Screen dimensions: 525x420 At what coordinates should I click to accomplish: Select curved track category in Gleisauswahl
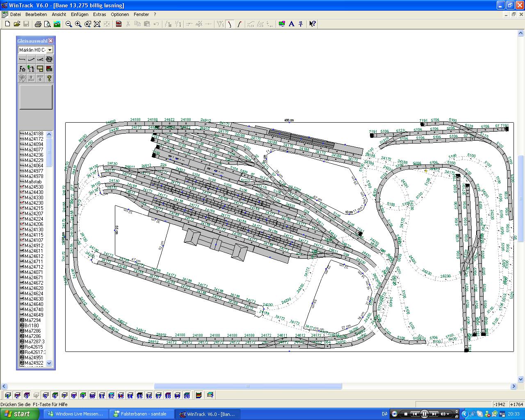(31, 59)
